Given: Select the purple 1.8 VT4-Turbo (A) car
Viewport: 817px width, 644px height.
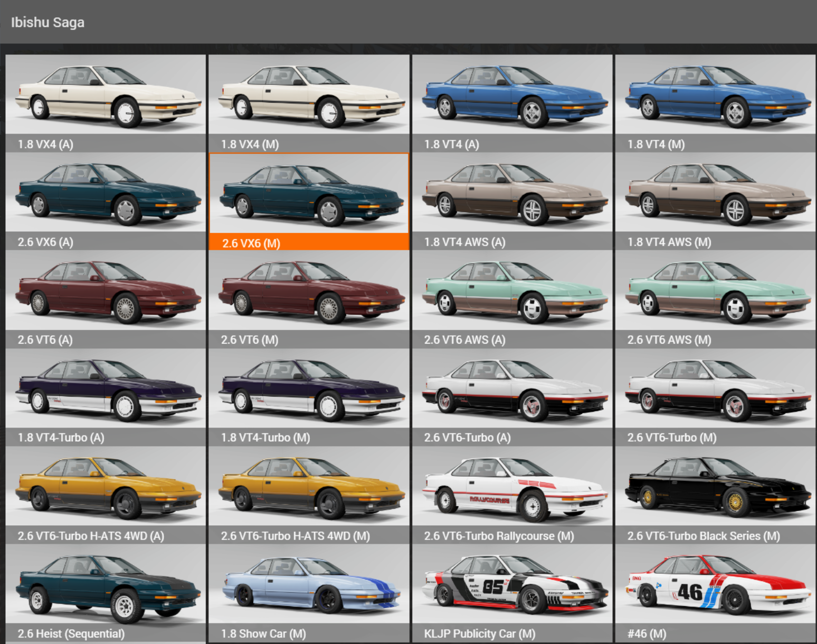Looking at the screenshot, I should coord(106,397).
